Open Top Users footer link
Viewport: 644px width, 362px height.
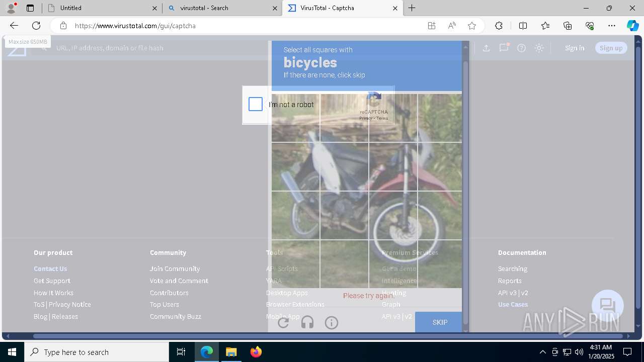pyautogui.click(x=164, y=304)
